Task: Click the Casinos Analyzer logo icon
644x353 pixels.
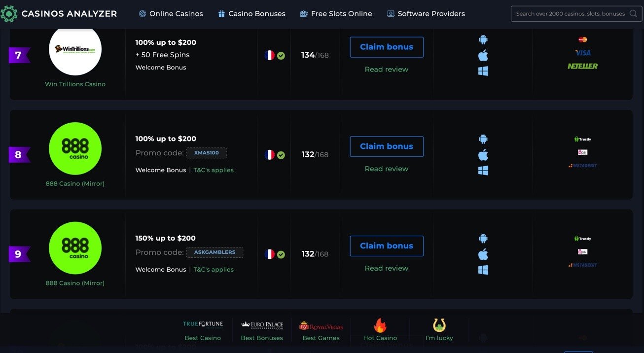Action: 9,14
